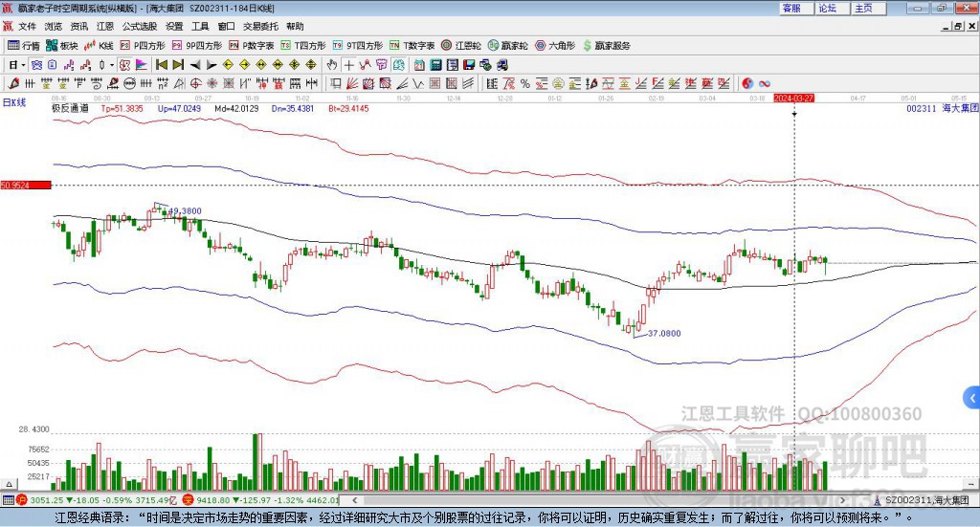The width and height of the screenshot is (980, 527).
Task: Click the Tp=51.3835 indicator value
Action: [x=122, y=108]
